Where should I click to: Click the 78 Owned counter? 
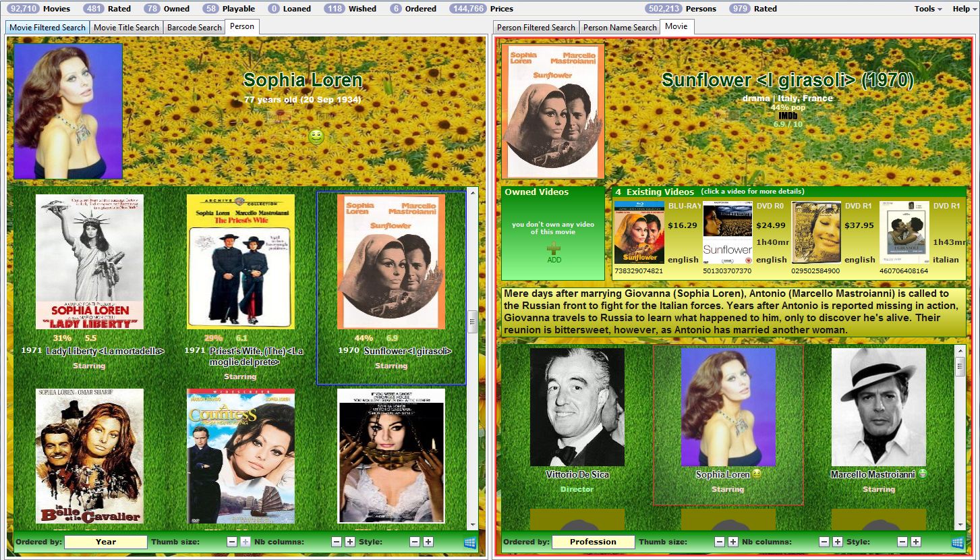pyautogui.click(x=167, y=9)
